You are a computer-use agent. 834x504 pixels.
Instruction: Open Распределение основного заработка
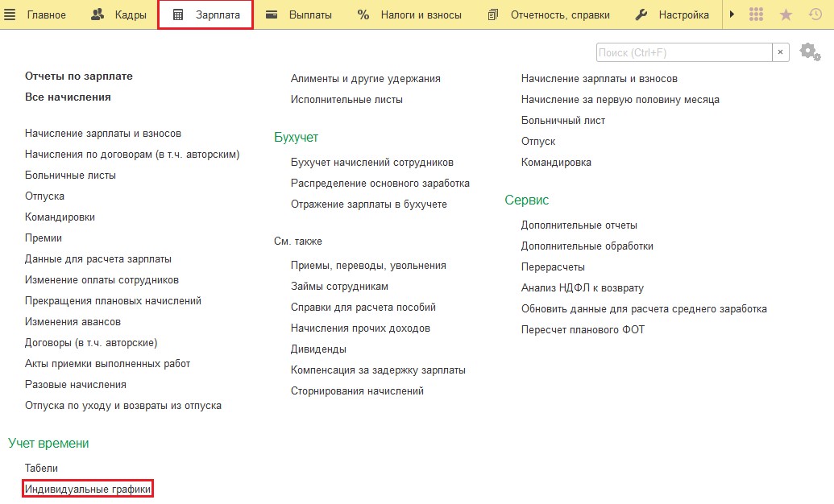(380, 183)
